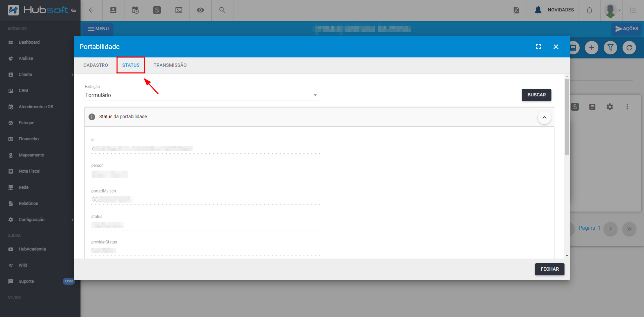
Task: Close the Portabilidade dialog with the X
Action: (556, 47)
